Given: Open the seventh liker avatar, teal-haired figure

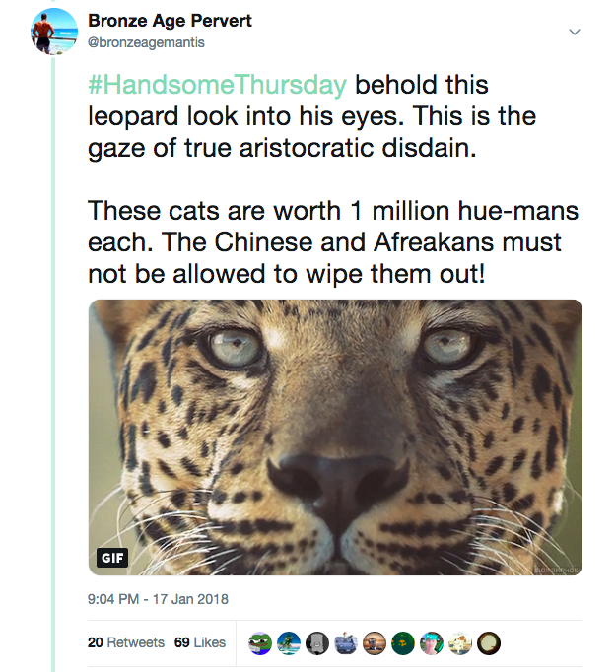Looking at the screenshot, I should pyautogui.click(x=432, y=642).
